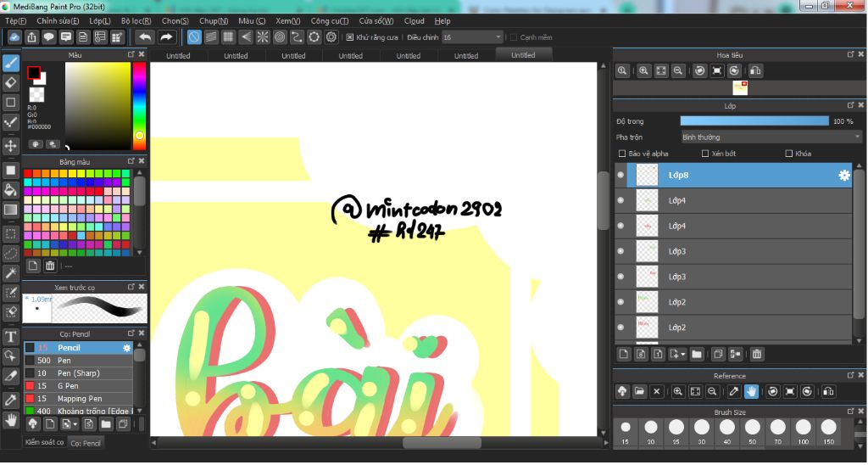Select the Lasso tool

(x=10, y=253)
